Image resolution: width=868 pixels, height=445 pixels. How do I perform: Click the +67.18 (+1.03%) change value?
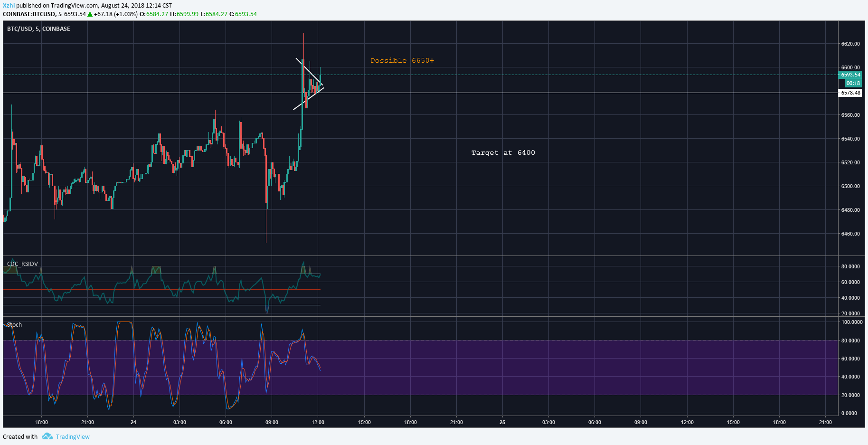tap(116, 14)
